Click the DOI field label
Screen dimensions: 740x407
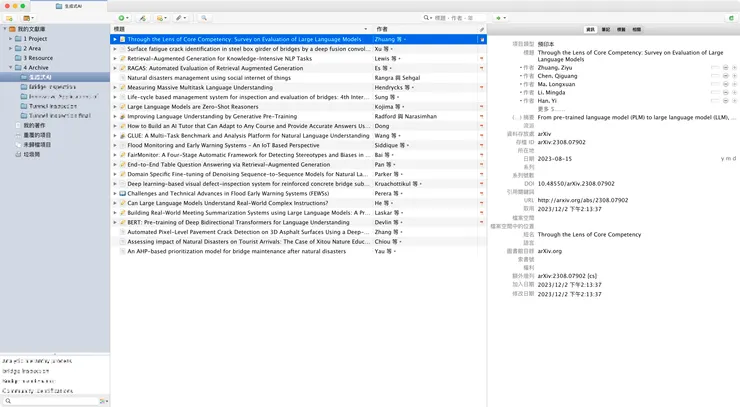(x=528, y=183)
